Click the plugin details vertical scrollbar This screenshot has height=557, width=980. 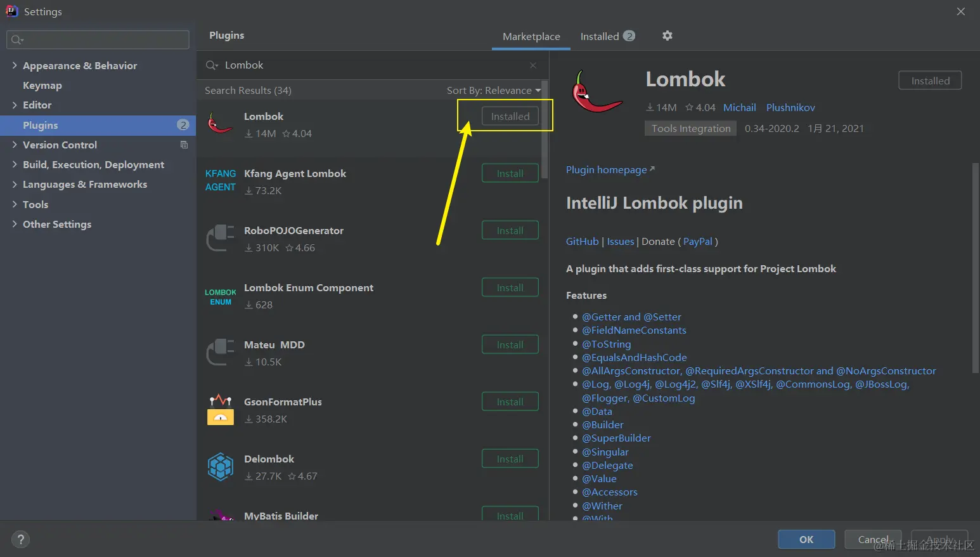(975, 268)
